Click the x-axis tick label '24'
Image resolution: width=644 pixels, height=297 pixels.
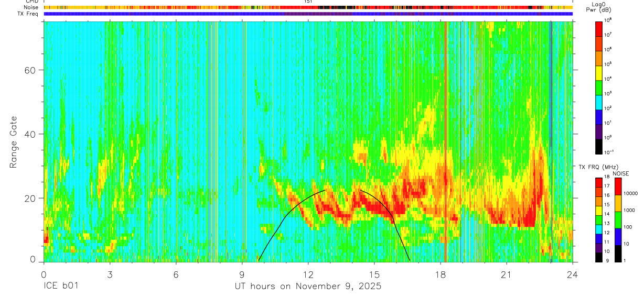(573, 275)
